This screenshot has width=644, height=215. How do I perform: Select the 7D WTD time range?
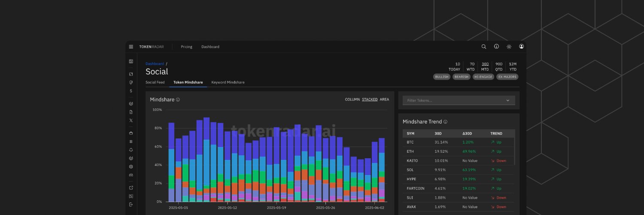471,67
